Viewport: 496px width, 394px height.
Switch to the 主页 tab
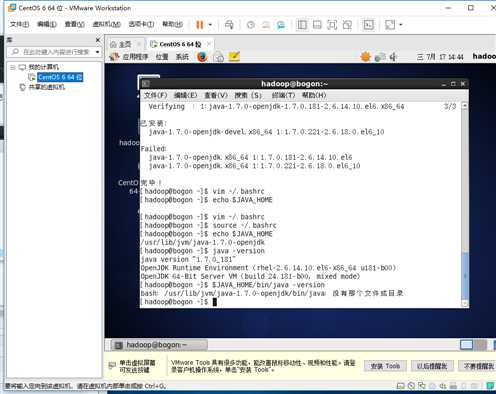click(x=124, y=44)
